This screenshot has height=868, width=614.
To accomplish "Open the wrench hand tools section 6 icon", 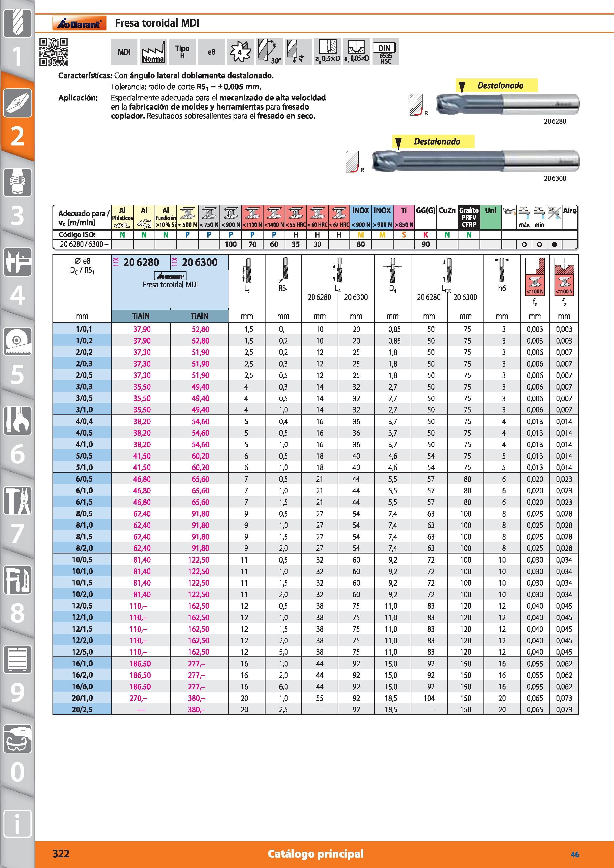I will (x=17, y=421).
